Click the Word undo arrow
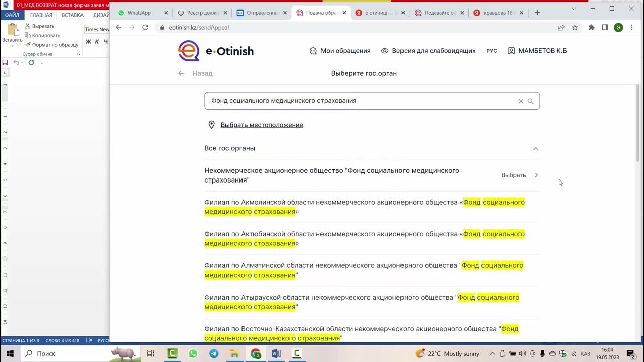The height and width of the screenshot is (362, 644). (x=16, y=63)
